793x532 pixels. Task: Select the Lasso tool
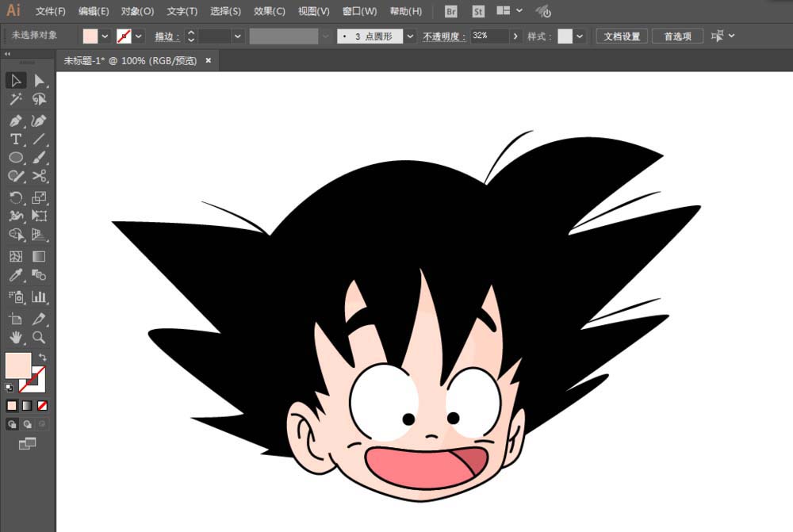[x=39, y=99]
